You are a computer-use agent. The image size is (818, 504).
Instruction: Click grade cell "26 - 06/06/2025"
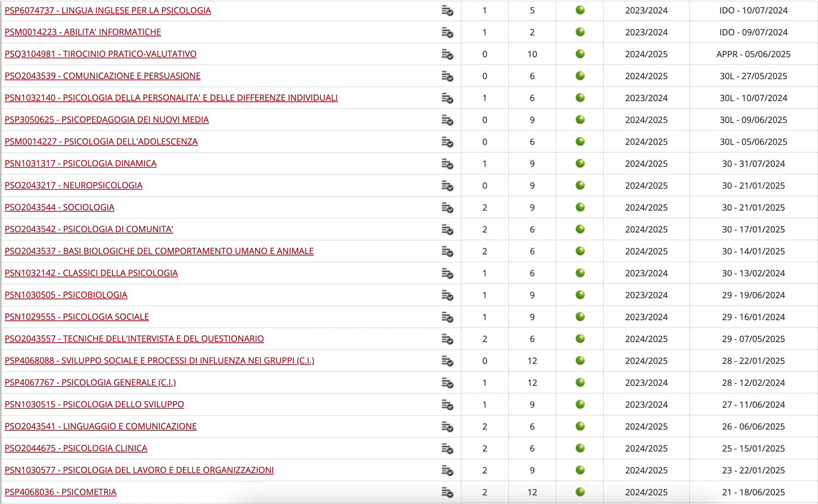click(754, 427)
